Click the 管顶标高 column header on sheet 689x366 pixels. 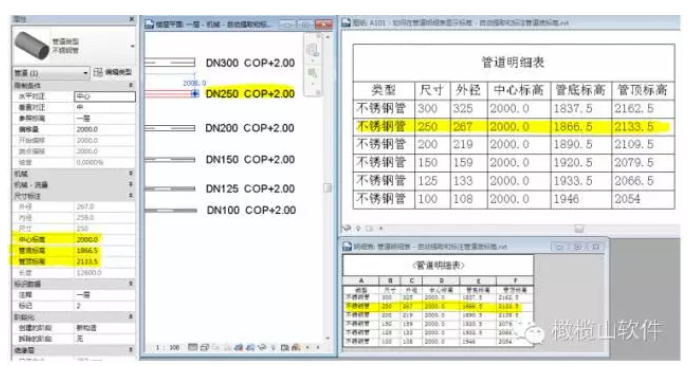[642, 90]
